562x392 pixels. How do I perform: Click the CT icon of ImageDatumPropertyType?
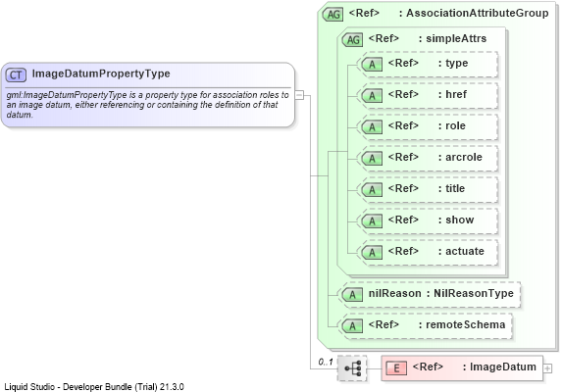click(16, 74)
